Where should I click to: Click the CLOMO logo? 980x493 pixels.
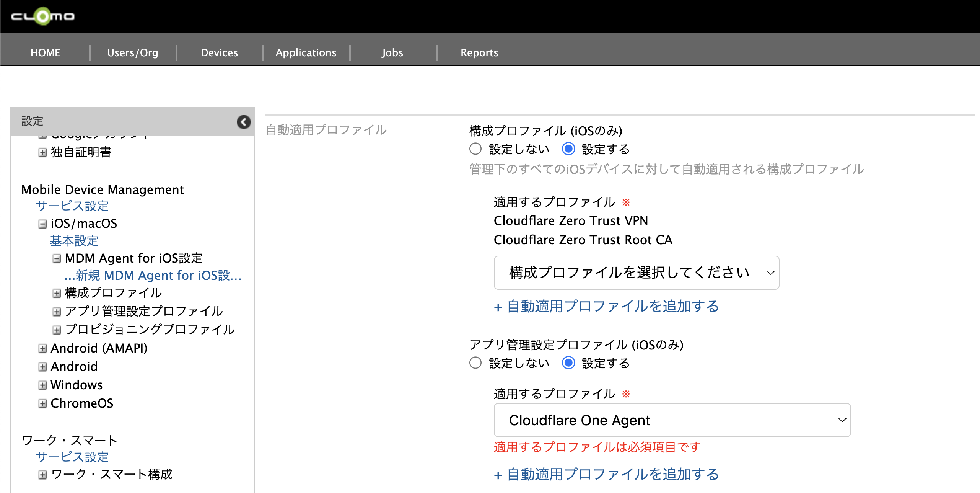click(x=42, y=16)
